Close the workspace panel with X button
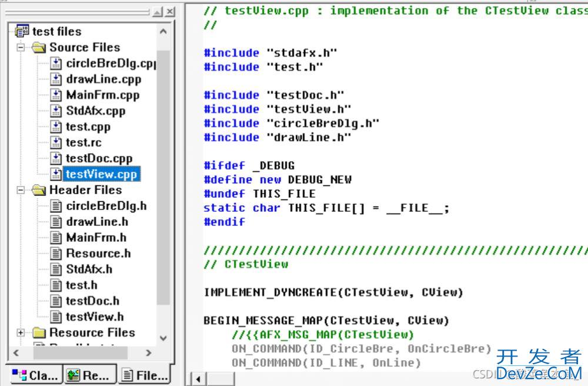Viewport: 588px width, 386px height. [x=170, y=12]
